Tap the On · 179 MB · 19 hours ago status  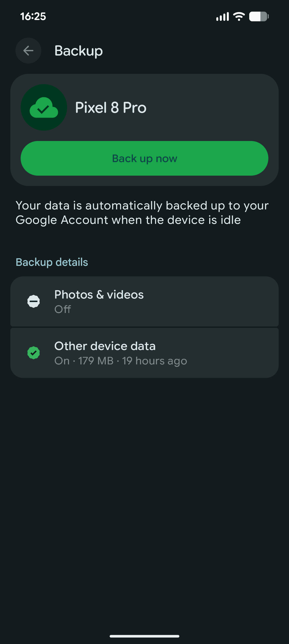[x=121, y=361]
